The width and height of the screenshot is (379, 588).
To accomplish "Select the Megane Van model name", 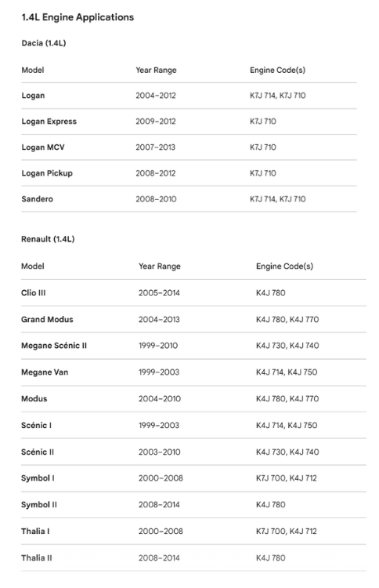I will pyautogui.click(x=45, y=372).
